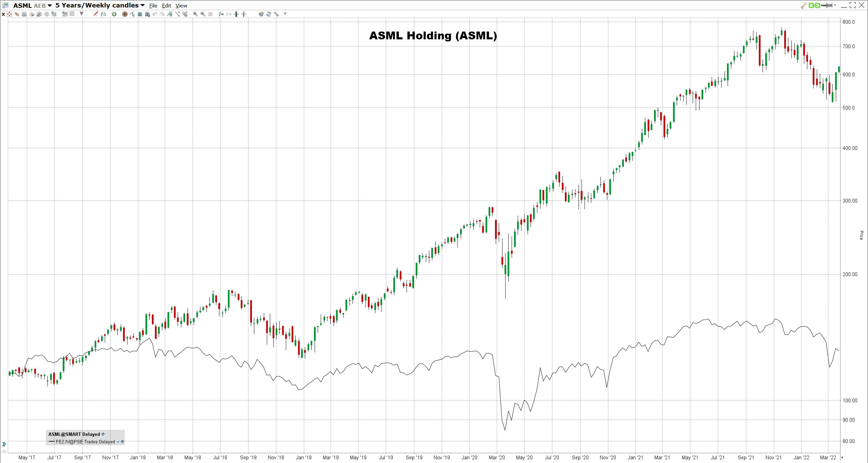This screenshot has height=463, width=868.
Task: Open the Edit menu
Action: pyautogui.click(x=166, y=6)
